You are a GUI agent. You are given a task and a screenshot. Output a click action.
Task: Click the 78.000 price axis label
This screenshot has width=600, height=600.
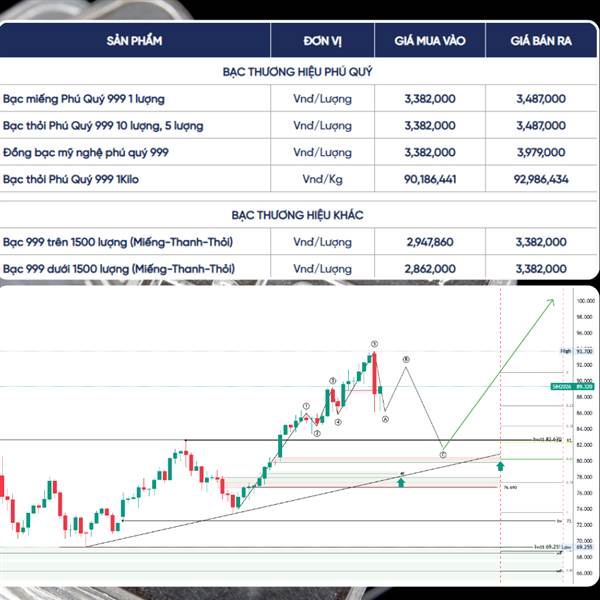click(x=585, y=477)
